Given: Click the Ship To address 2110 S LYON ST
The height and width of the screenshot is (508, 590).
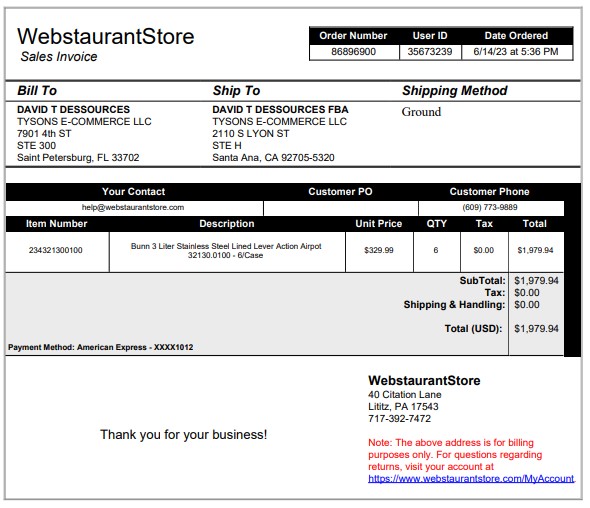Looking at the screenshot, I should [251, 134].
